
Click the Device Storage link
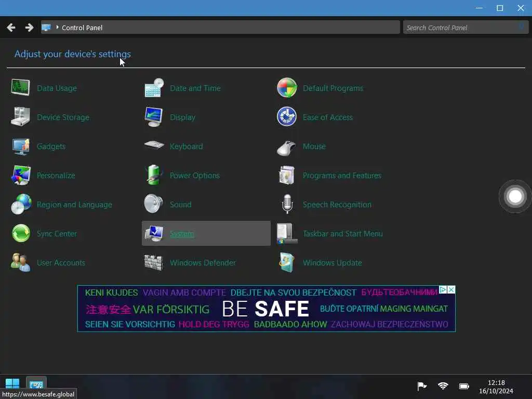tap(63, 117)
